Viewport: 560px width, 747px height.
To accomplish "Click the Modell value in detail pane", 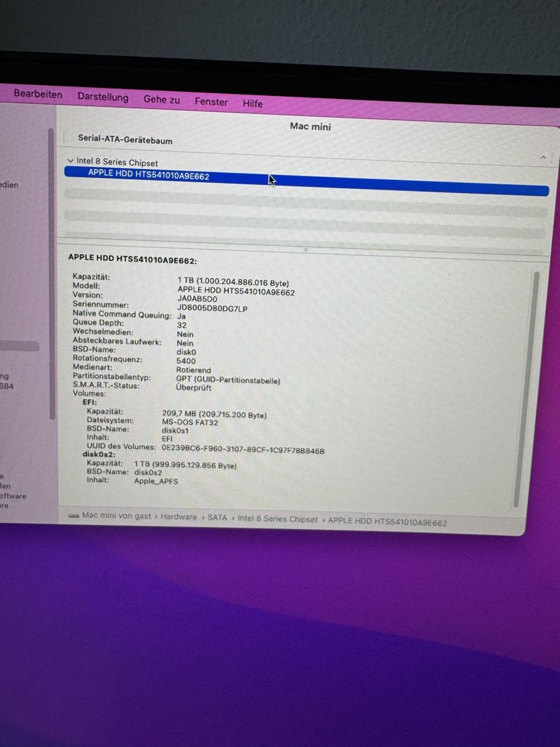I will coord(236,291).
